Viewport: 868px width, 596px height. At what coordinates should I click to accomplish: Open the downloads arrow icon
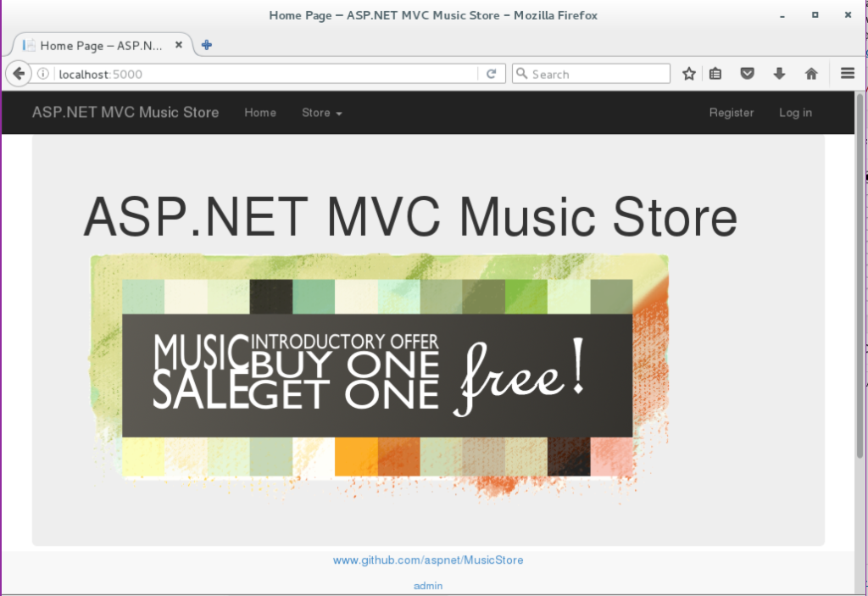pos(779,74)
